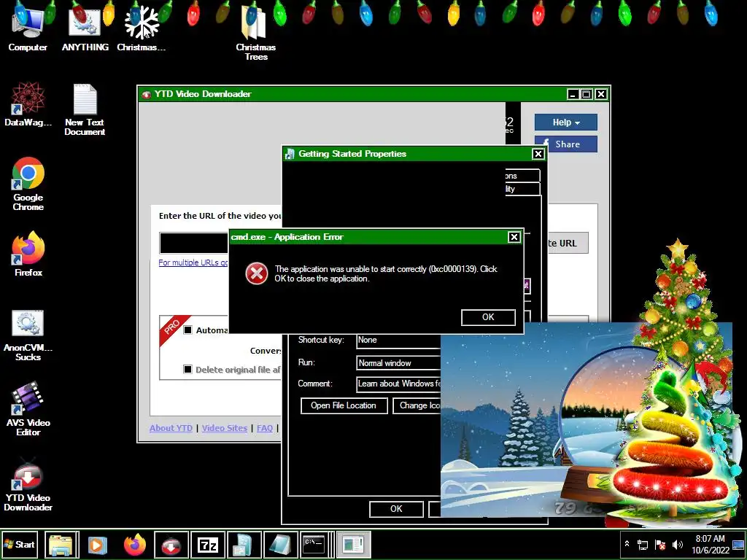
Task: Open the Start menu
Action: pyautogui.click(x=19, y=544)
